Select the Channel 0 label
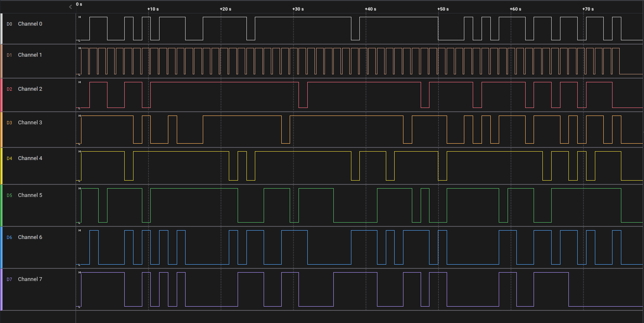644x323 pixels. pyautogui.click(x=30, y=24)
